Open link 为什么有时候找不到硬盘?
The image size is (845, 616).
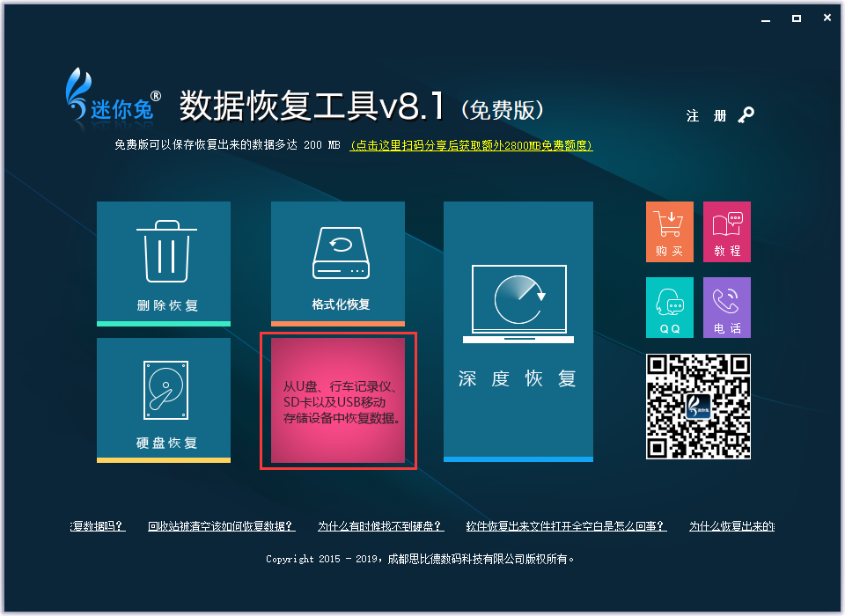coord(380,526)
